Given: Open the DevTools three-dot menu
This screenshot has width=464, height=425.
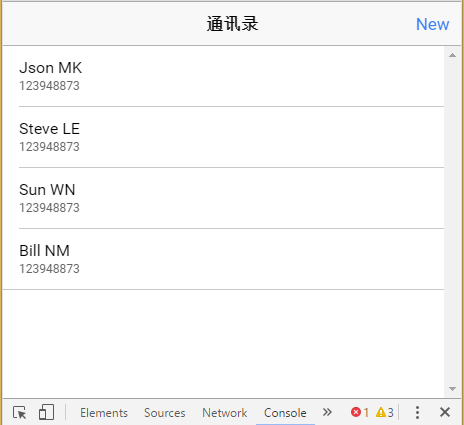Looking at the screenshot, I should tap(417, 413).
